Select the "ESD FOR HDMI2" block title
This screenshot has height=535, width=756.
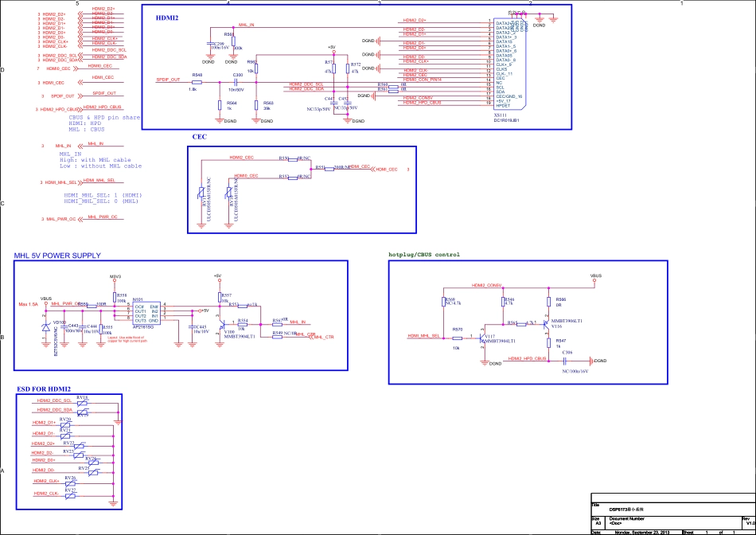45,389
